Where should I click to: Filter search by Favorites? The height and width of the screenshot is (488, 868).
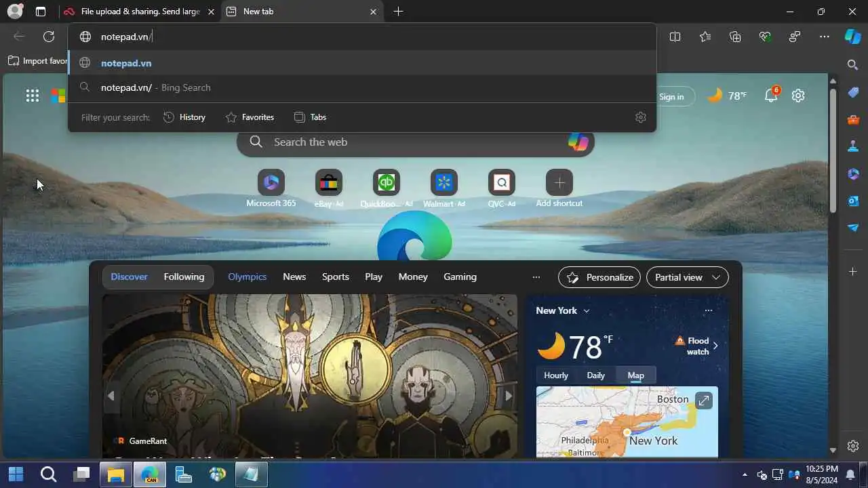pos(250,117)
